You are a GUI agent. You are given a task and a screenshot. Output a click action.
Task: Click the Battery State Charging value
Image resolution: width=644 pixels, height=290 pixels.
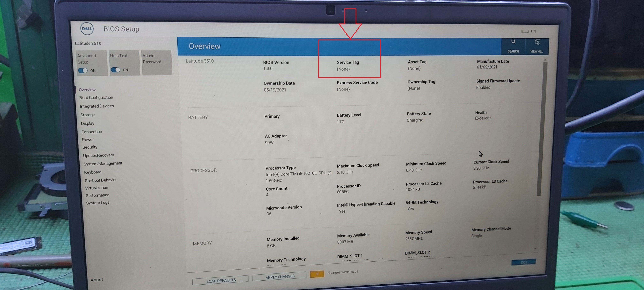click(415, 120)
